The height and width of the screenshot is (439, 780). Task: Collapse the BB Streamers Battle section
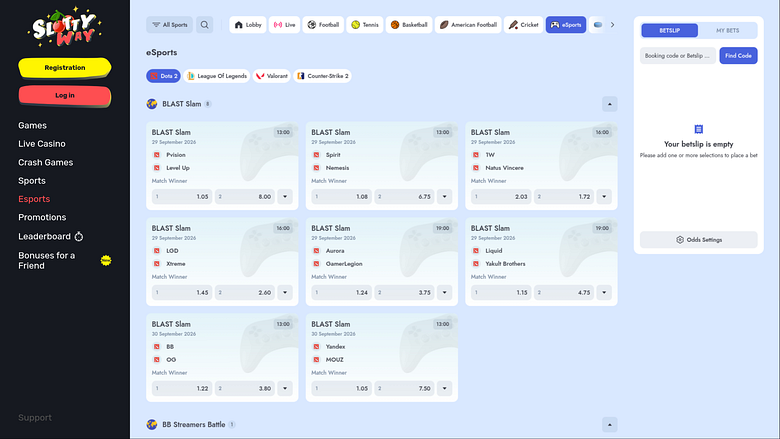(x=609, y=425)
